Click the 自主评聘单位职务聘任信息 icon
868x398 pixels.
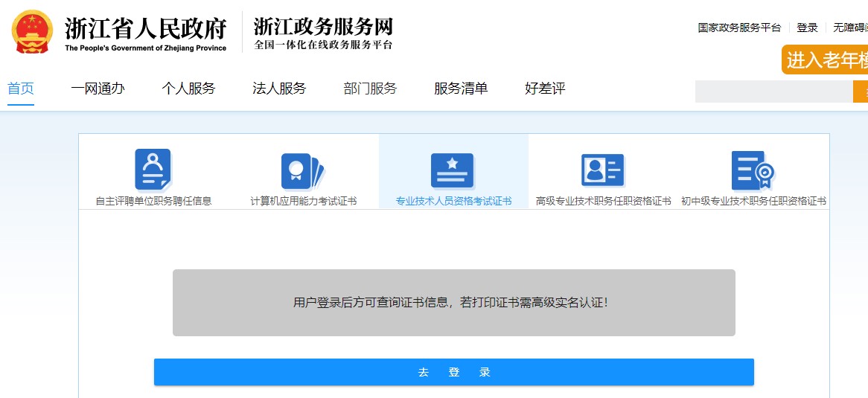pyautogui.click(x=153, y=170)
